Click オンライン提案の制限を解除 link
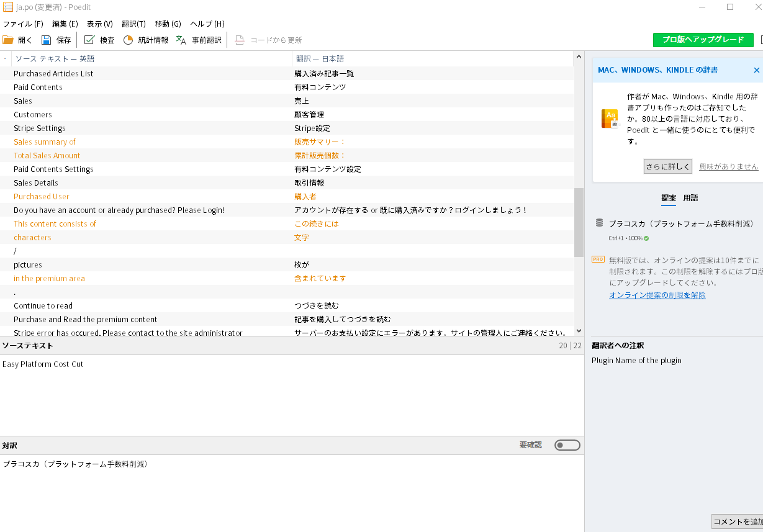 657,295
